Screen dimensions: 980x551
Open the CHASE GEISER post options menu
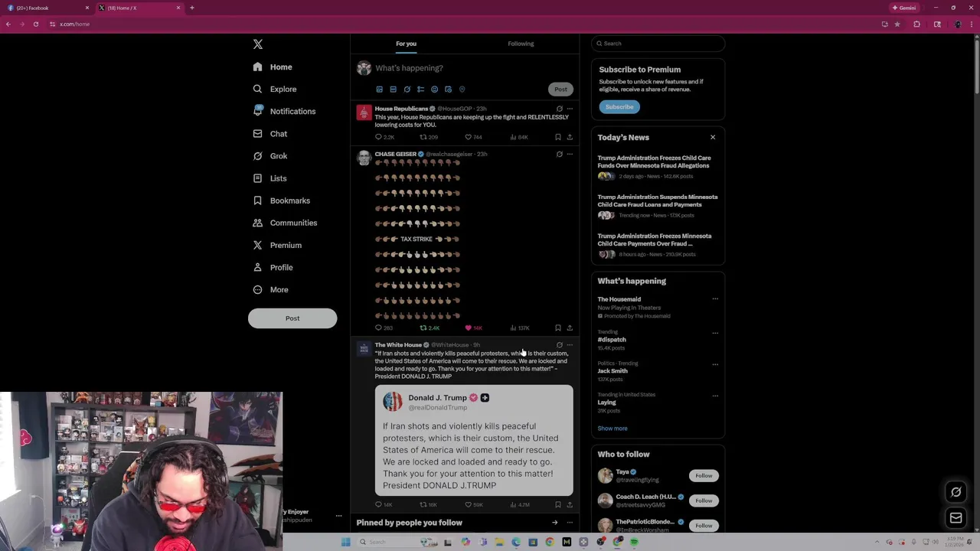(x=570, y=154)
